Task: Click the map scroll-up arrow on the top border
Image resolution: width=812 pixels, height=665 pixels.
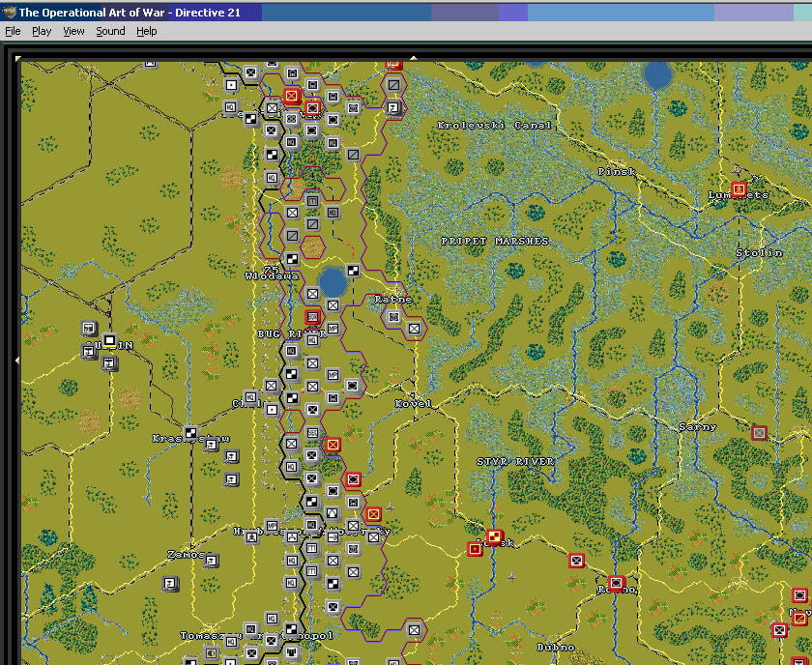Action: click(414, 58)
